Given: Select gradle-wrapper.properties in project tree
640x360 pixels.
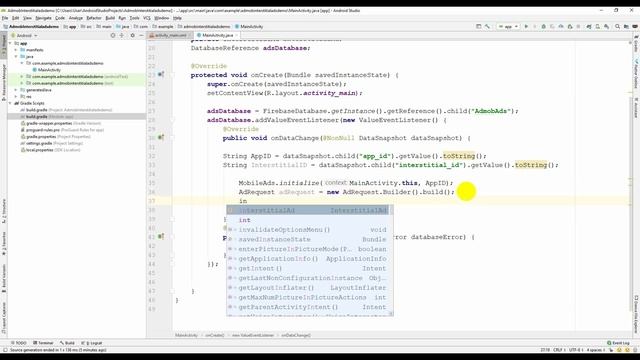Looking at the screenshot, I should click(x=60, y=123).
